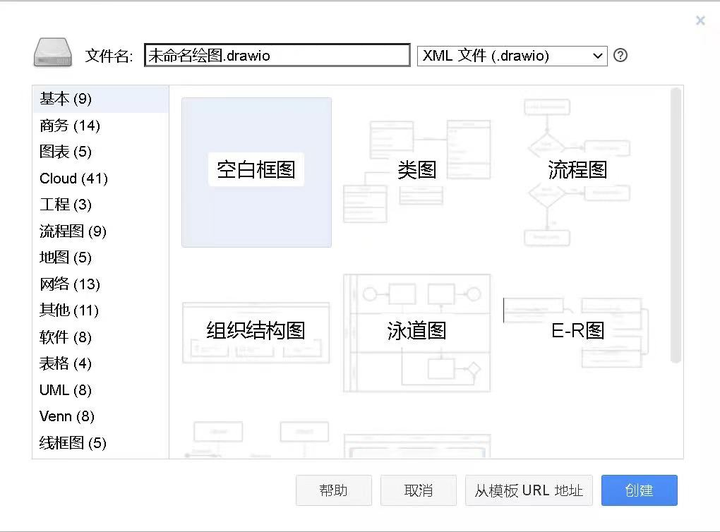Click the 取消 button

tap(418, 490)
